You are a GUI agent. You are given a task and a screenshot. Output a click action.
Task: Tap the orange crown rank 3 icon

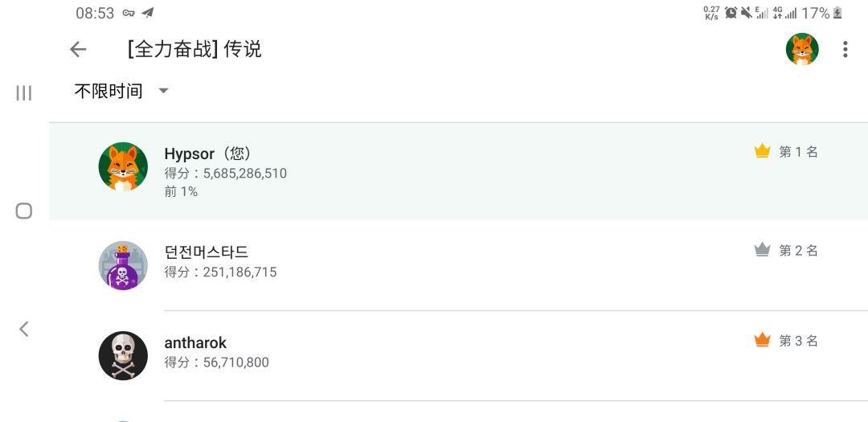762,341
